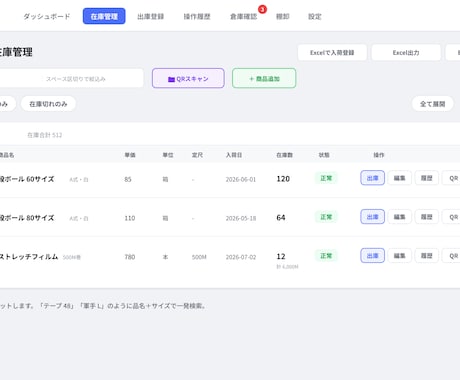Click the 在庫合計 512 text
The height and width of the screenshot is (380, 460).
45,135
